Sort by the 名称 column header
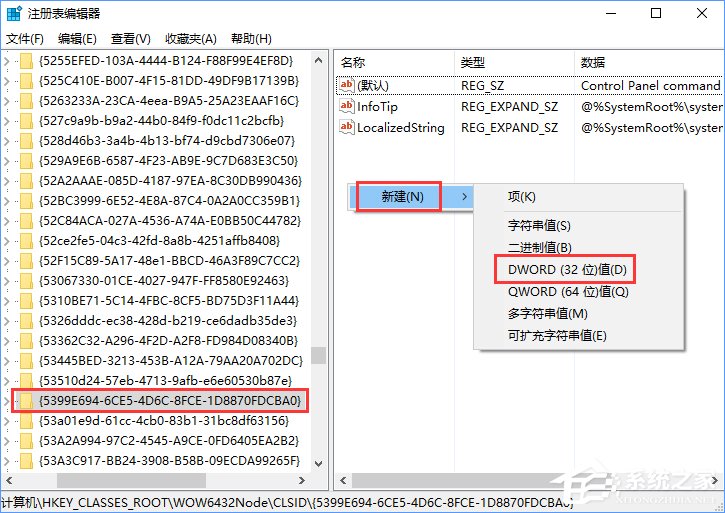This screenshot has height=513, width=725. pyautogui.click(x=394, y=62)
